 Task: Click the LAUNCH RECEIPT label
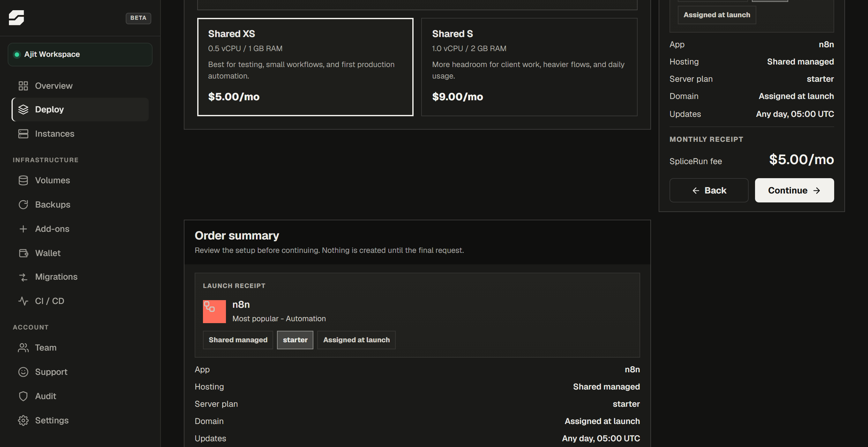[x=234, y=285]
